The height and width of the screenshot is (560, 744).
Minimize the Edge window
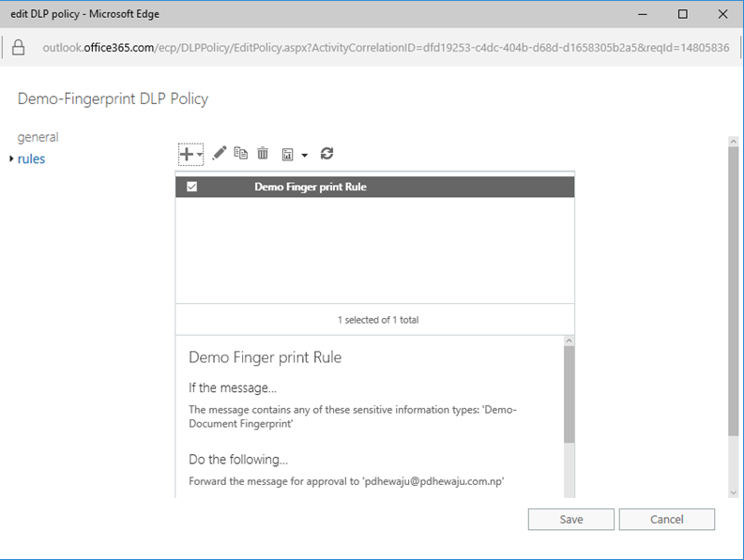(643, 14)
